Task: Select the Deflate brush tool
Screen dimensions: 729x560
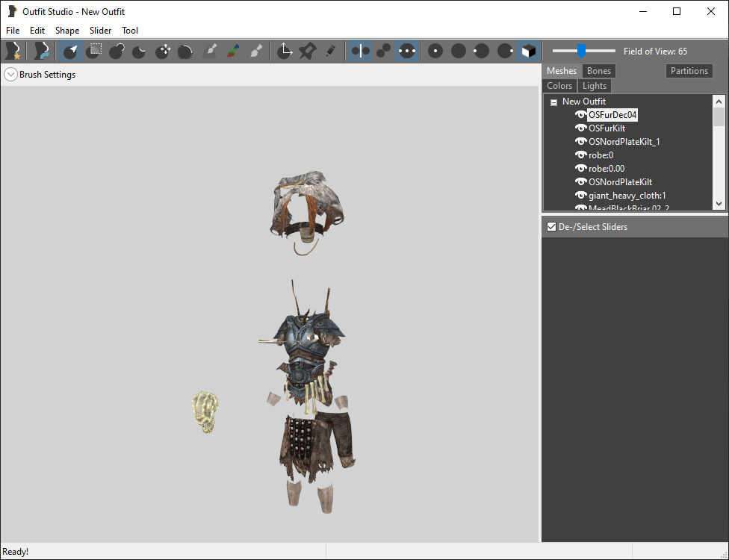Action: tap(139, 51)
